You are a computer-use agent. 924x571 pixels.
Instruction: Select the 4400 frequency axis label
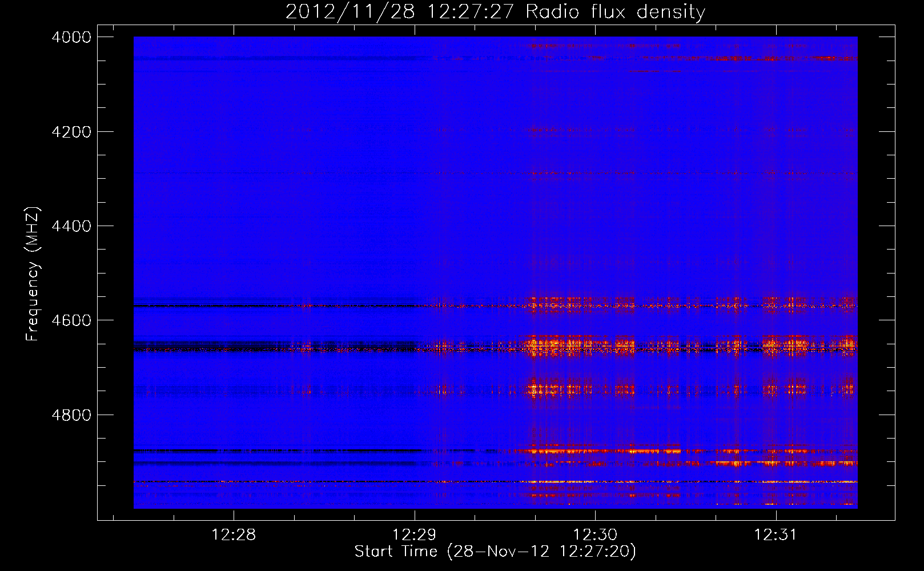pyautogui.click(x=71, y=226)
